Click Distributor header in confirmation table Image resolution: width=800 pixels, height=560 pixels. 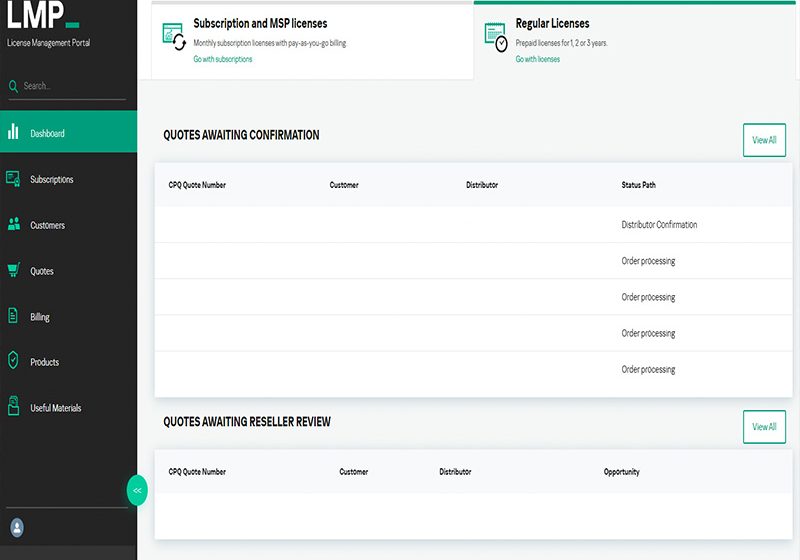click(482, 185)
